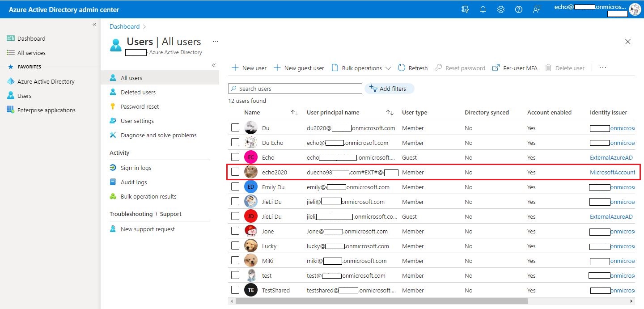This screenshot has width=644, height=309.
Task: Click MicrosoftAccount identity issuer link
Action: 612,172
